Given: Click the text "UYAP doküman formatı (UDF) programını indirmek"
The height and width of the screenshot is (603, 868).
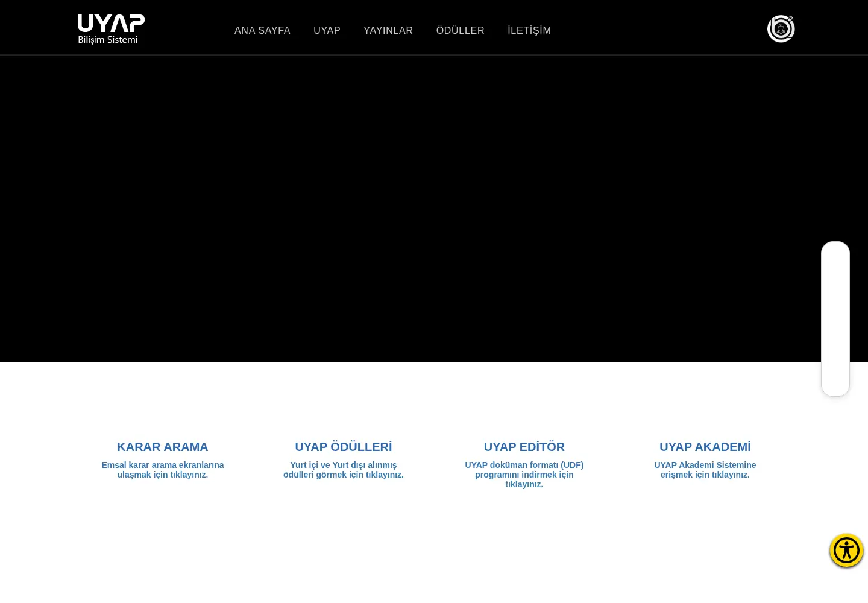Looking at the screenshot, I should click(x=524, y=470).
